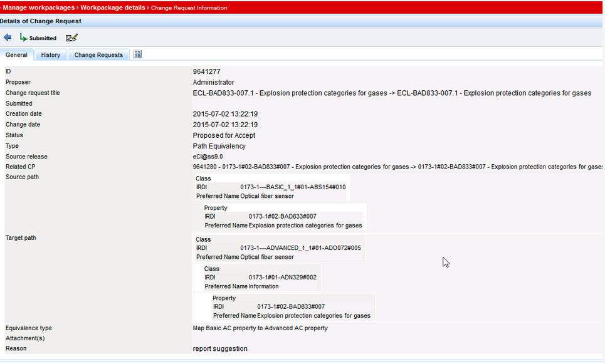Viewport: 605px width, 364px height.
Task: Click the blue back arrow icon
Action: coord(8,38)
